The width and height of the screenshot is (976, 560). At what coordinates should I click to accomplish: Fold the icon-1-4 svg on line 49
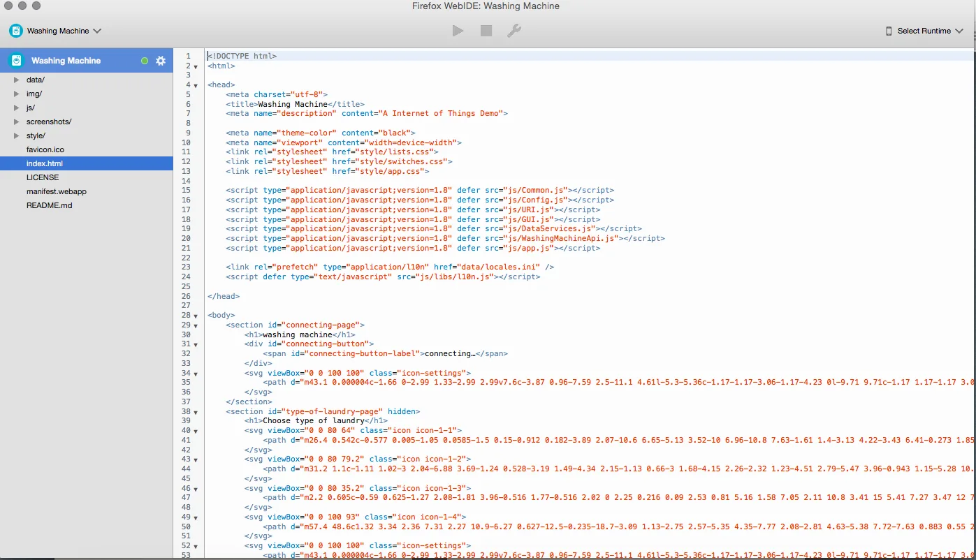tap(196, 517)
